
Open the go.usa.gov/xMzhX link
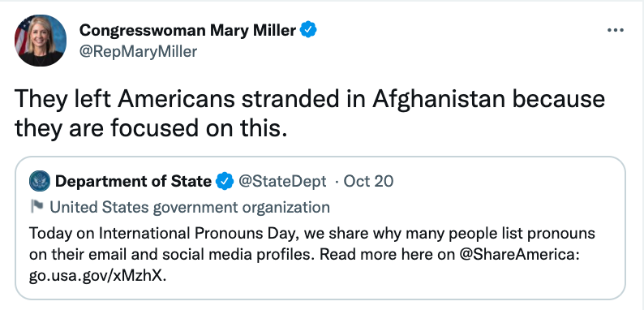tap(98, 276)
